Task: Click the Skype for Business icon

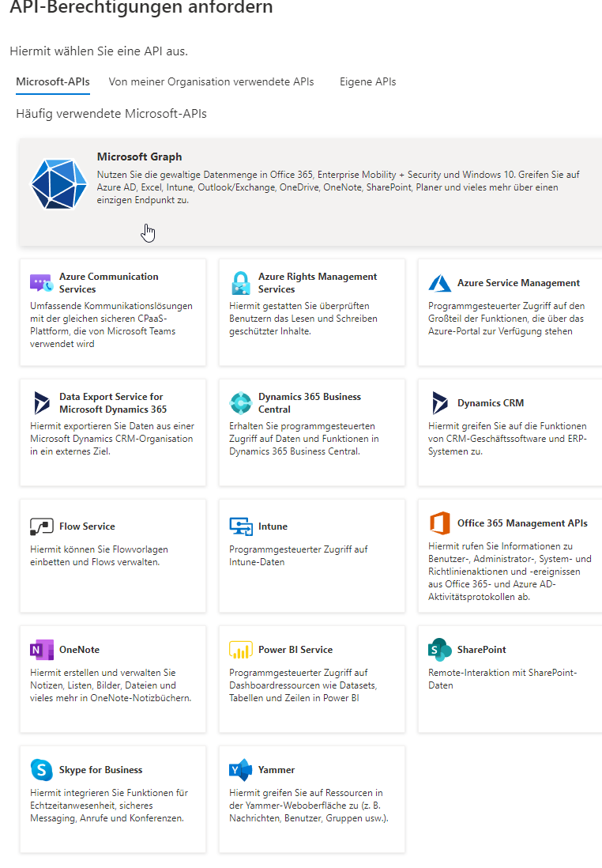Action: pos(42,770)
